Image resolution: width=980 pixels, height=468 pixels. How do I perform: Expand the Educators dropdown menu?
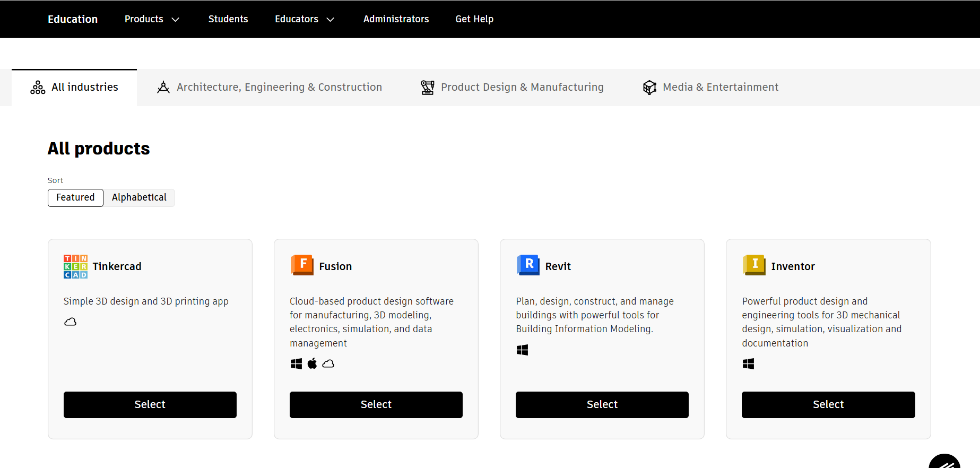point(305,19)
